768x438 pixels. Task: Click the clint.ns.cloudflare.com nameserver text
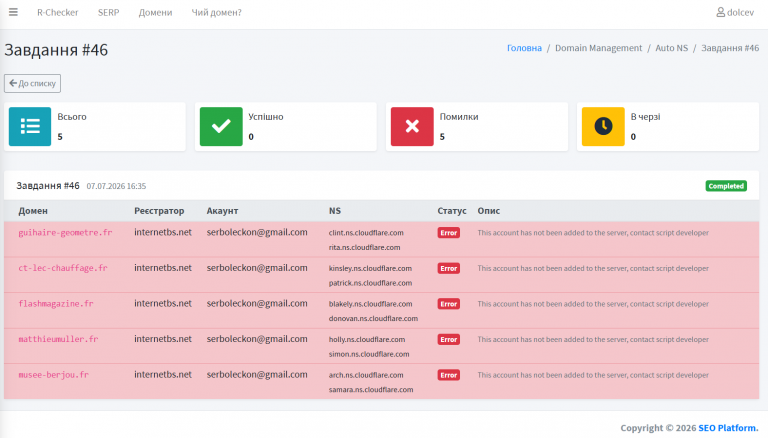pyautogui.click(x=366, y=233)
